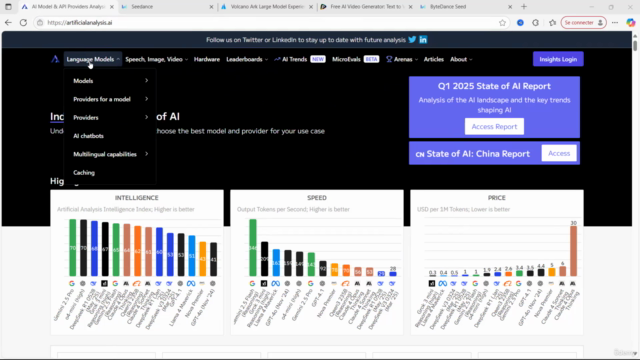Expand the Speech, Image, Video menu
Image resolution: width=640 pixels, height=360 pixels.
coord(157,59)
